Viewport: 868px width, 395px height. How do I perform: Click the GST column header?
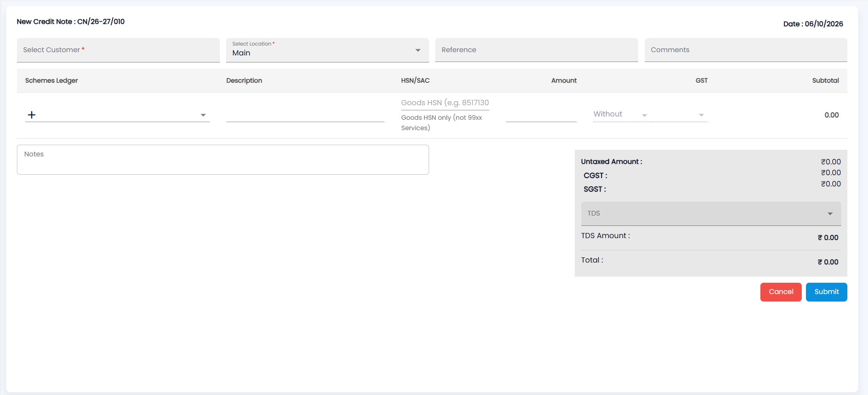pos(702,81)
